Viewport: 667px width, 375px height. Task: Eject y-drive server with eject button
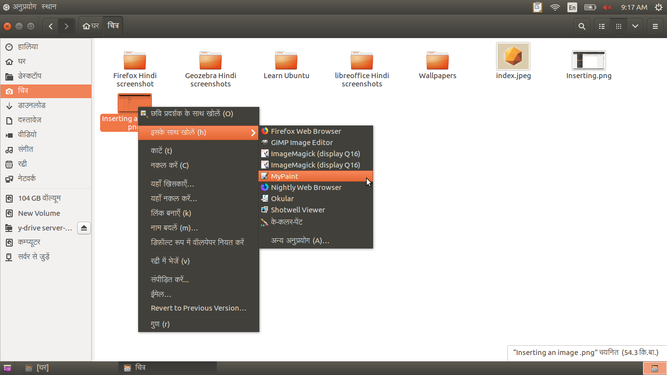(x=84, y=228)
